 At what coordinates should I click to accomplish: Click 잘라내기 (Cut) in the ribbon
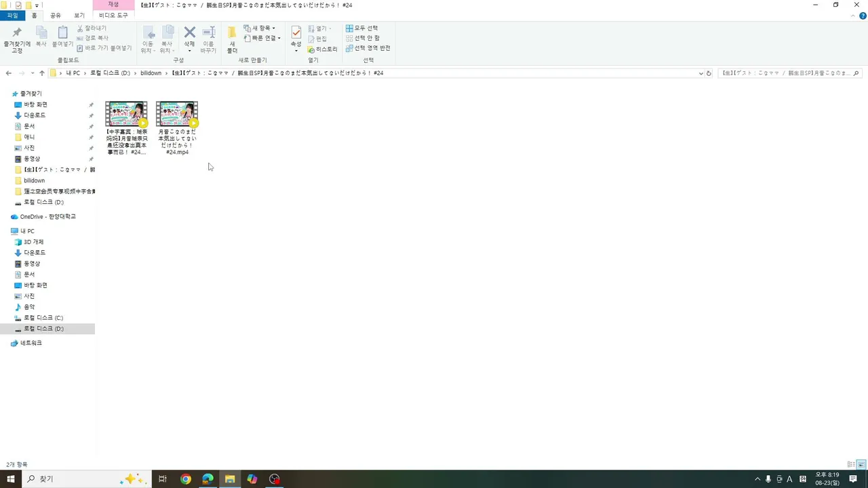point(92,28)
